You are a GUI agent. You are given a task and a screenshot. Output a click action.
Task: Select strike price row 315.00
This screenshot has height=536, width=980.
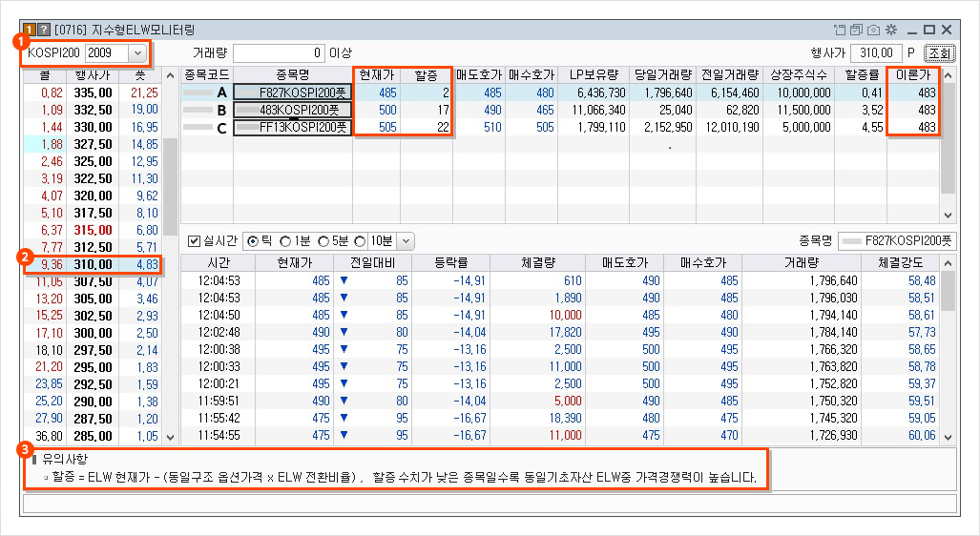tap(94, 230)
